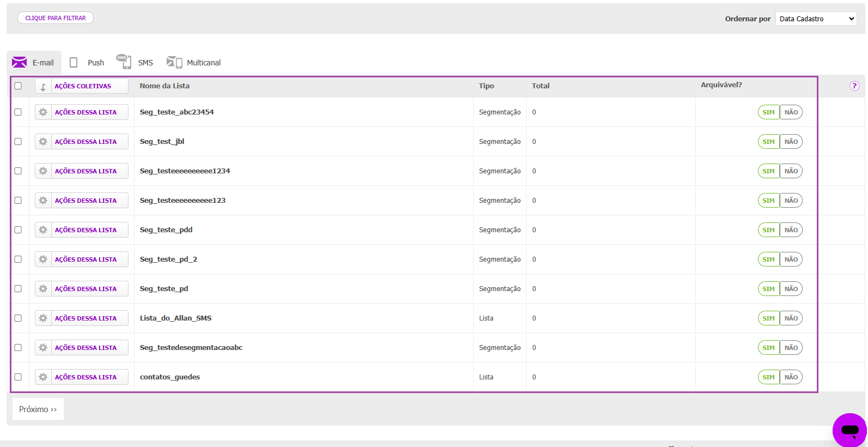The image size is (868, 447).
Task: Click the gear icon for Seg_teste_pd
Action: 43,289
